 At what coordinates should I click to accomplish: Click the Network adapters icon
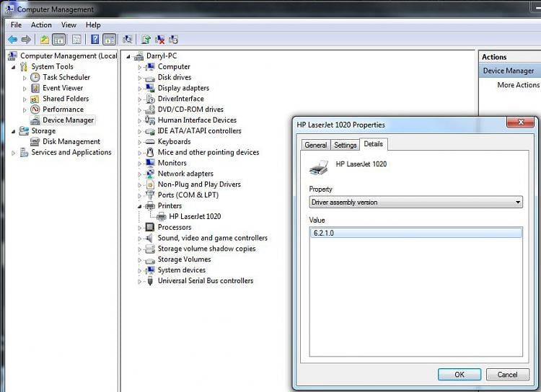(x=150, y=174)
